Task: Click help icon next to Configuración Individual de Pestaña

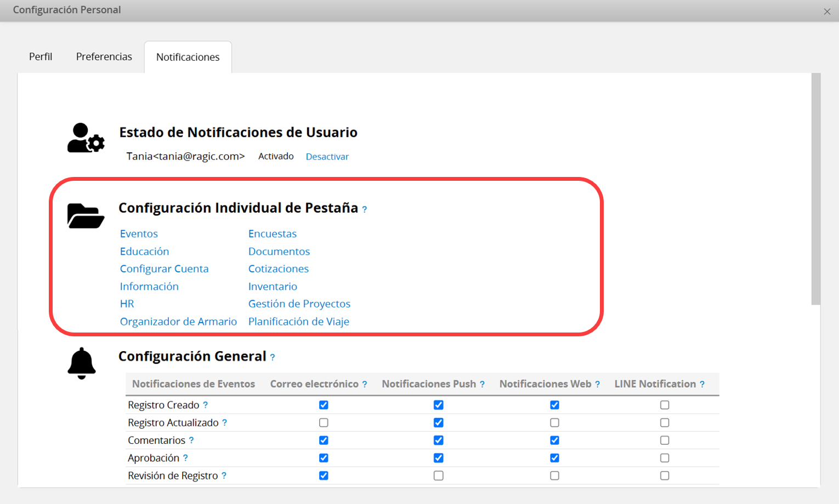Action: [365, 209]
